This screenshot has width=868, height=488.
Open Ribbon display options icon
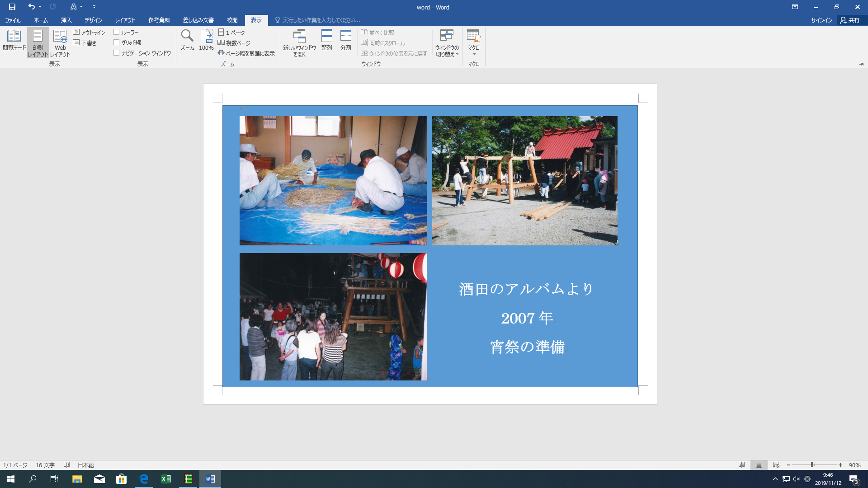point(795,7)
